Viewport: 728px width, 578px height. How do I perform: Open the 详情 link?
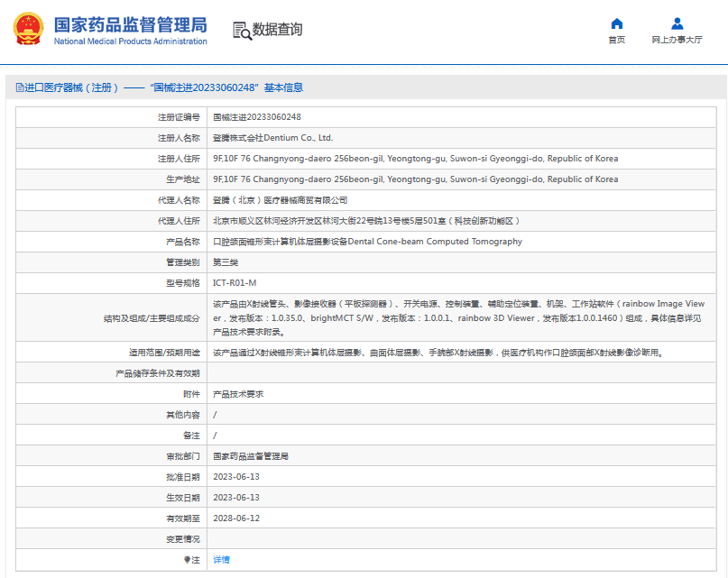point(221,560)
